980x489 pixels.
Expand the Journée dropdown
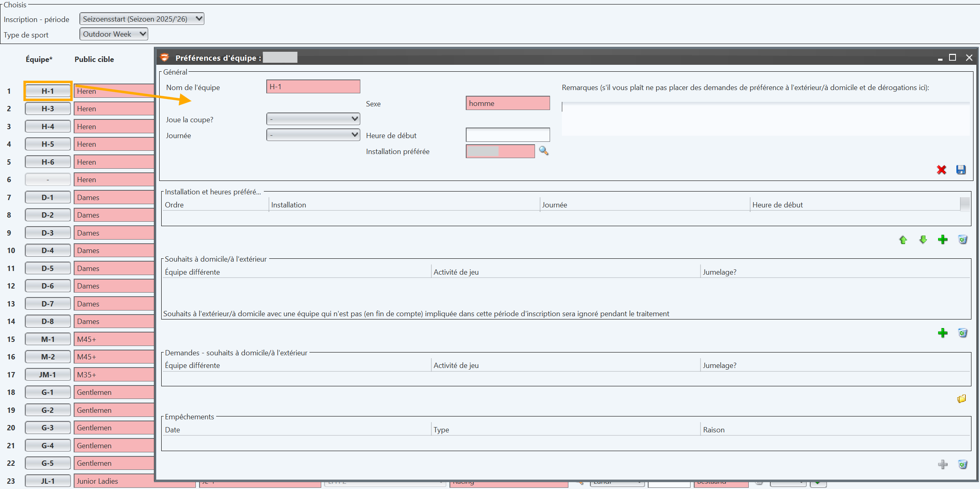tap(313, 135)
